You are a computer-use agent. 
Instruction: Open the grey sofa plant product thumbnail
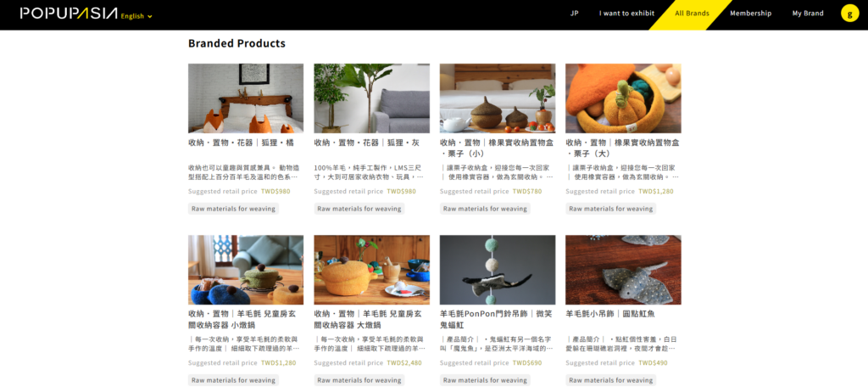coord(371,98)
